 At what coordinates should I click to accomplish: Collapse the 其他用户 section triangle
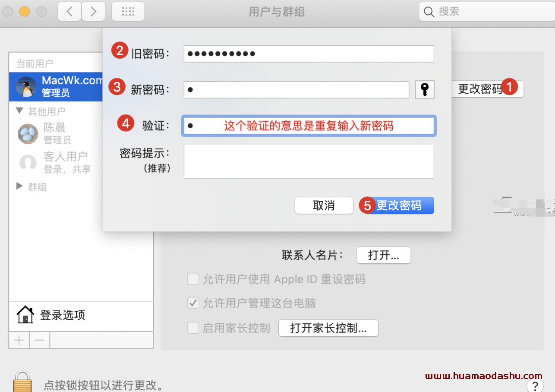tap(19, 111)
